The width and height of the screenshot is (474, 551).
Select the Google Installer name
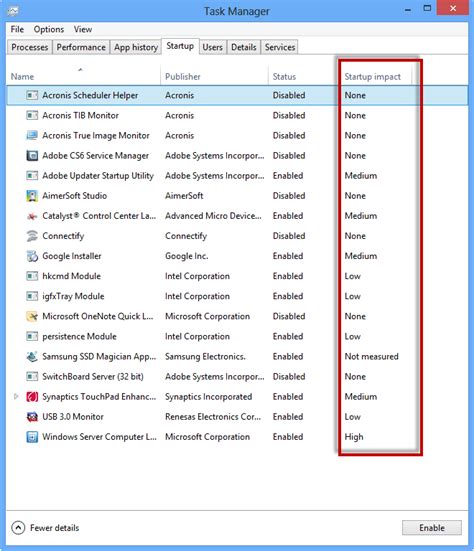click(x=72, y=256)
